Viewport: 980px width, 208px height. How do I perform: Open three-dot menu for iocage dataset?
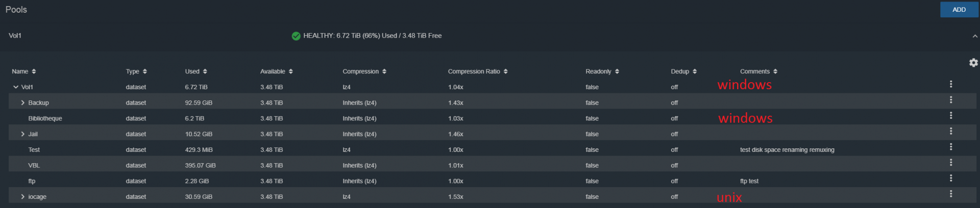pos(951,194)
